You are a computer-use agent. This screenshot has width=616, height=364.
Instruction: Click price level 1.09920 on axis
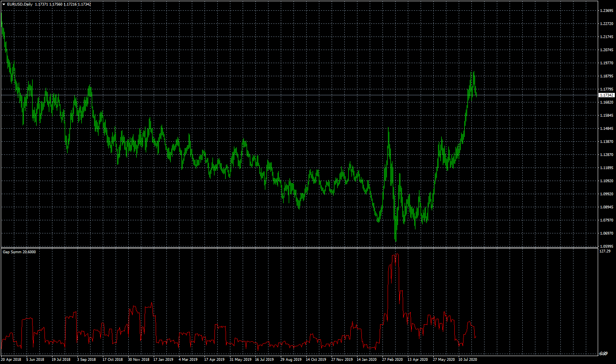point(606,194)
